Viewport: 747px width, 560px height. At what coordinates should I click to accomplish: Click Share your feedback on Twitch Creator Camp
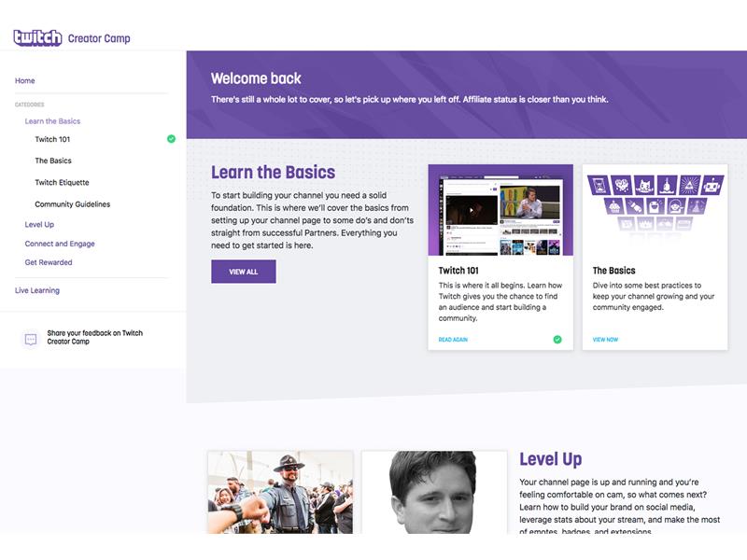click(95, 337)
